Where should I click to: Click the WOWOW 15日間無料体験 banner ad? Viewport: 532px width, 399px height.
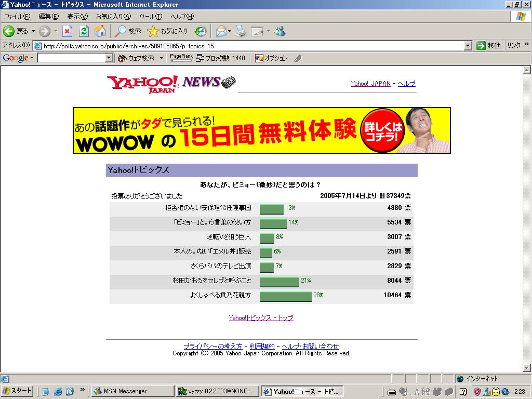[x=262, y=130]
